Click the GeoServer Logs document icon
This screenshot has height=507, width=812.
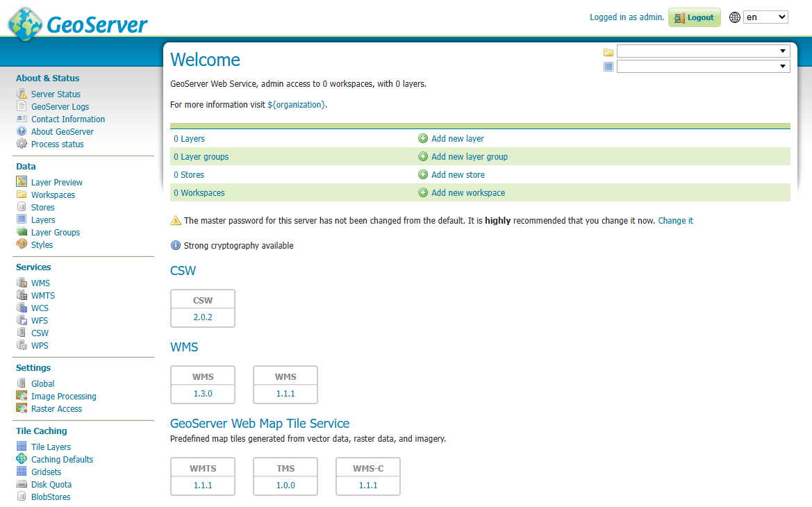tap(22, 106)
